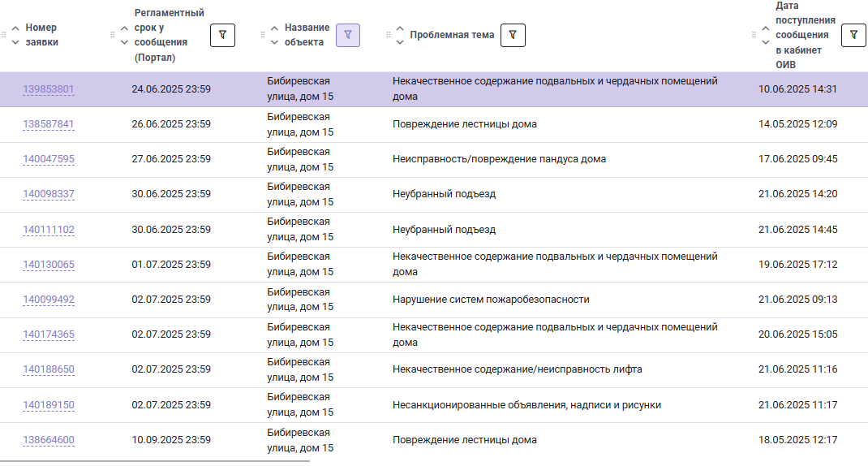Grab drag handle of Название объекта column
This screenshot has width=868, height=466.
pos(263,35)
